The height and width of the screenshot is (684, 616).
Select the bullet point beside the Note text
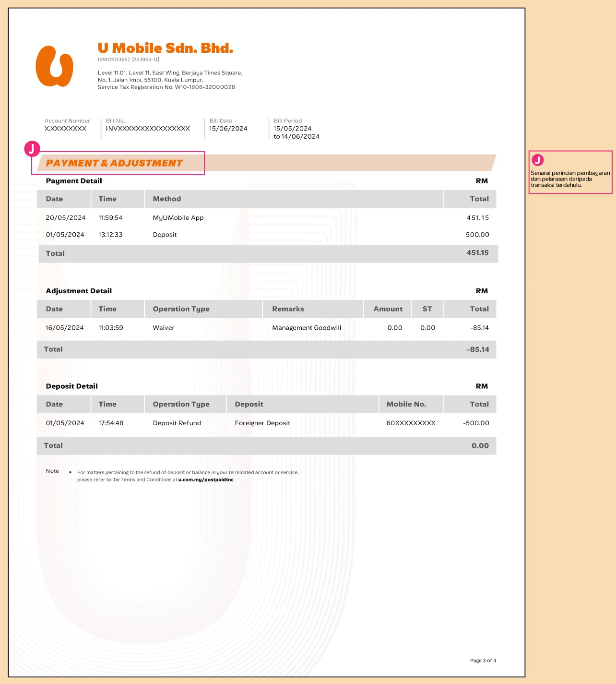pos(71,472)
